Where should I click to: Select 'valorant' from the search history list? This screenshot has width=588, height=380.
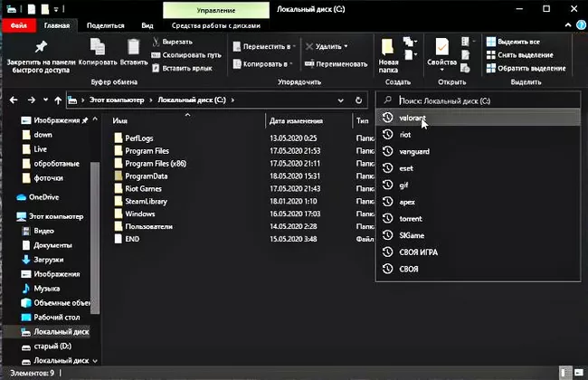413,118
